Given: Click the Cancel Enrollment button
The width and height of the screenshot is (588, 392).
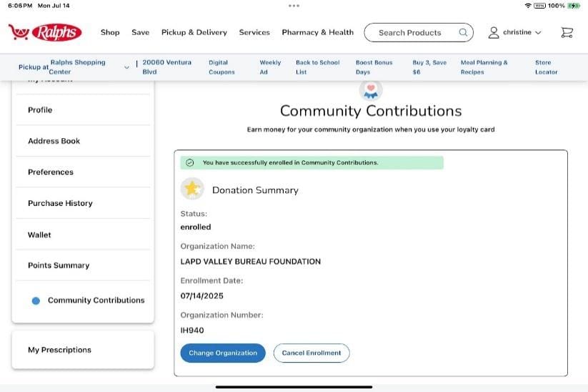Looking at the screenshot, I should tap(312, 353).
